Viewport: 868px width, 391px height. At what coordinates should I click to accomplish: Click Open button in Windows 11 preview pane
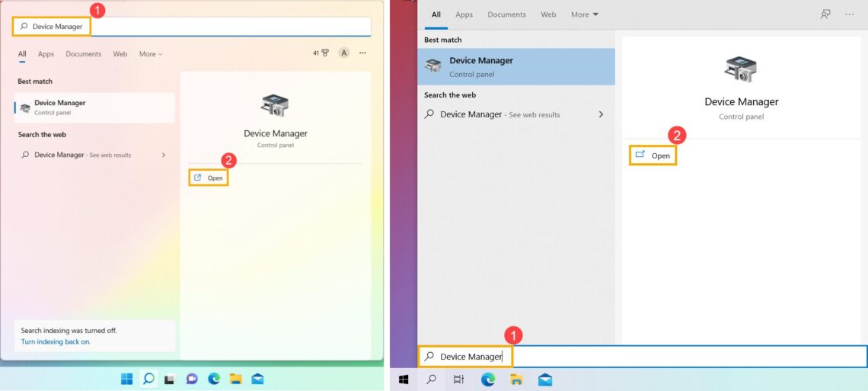[209, 178]
